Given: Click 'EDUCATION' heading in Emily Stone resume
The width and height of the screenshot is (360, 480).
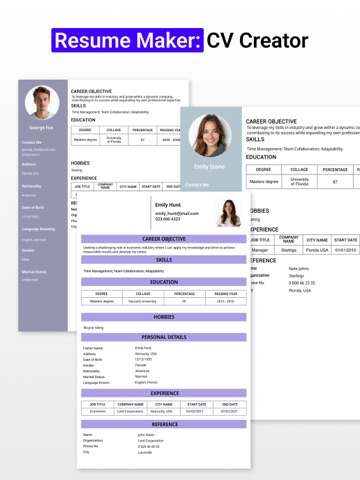Looking at the screenshot, I should click(261, 157).
